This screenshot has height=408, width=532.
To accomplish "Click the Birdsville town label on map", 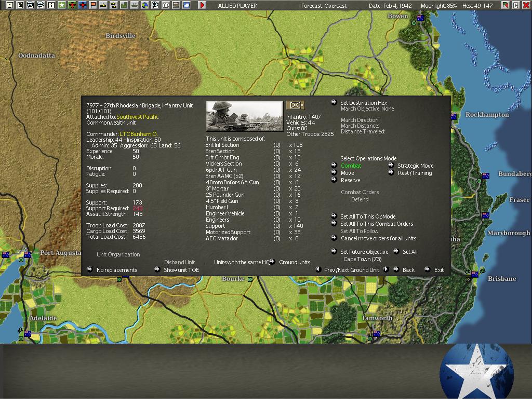I will tap(120, 36).
